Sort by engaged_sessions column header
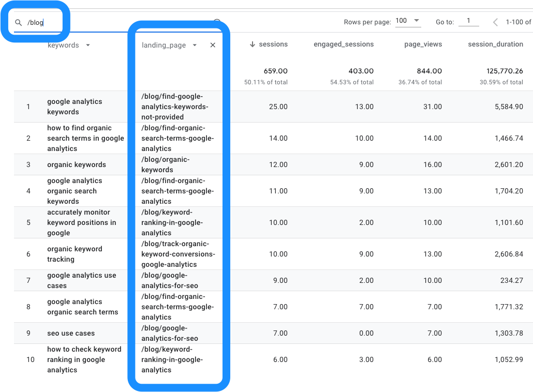 (x=343, y=44)
